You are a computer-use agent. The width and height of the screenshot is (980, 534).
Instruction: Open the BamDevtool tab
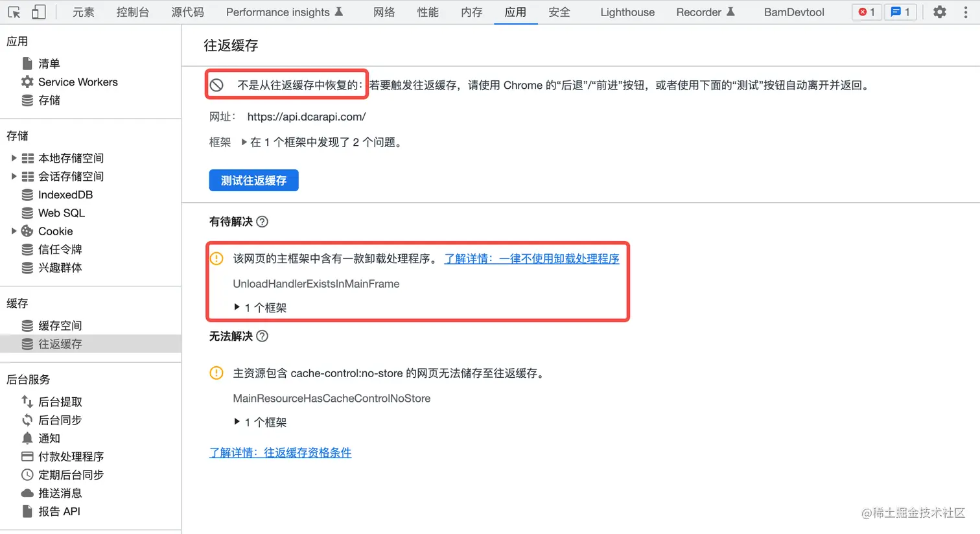[x=794, y=12]
